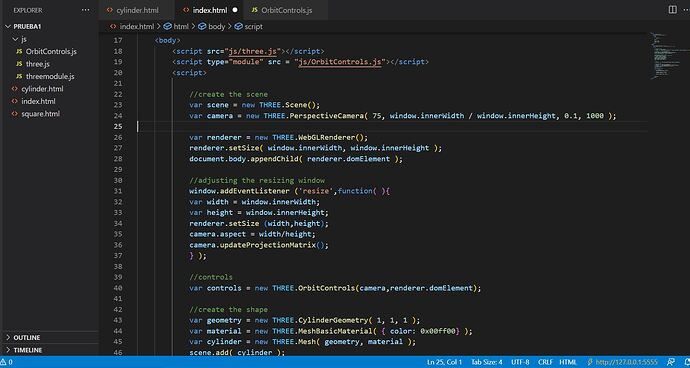Change UTF-8 file encoding

click(520, 362)
